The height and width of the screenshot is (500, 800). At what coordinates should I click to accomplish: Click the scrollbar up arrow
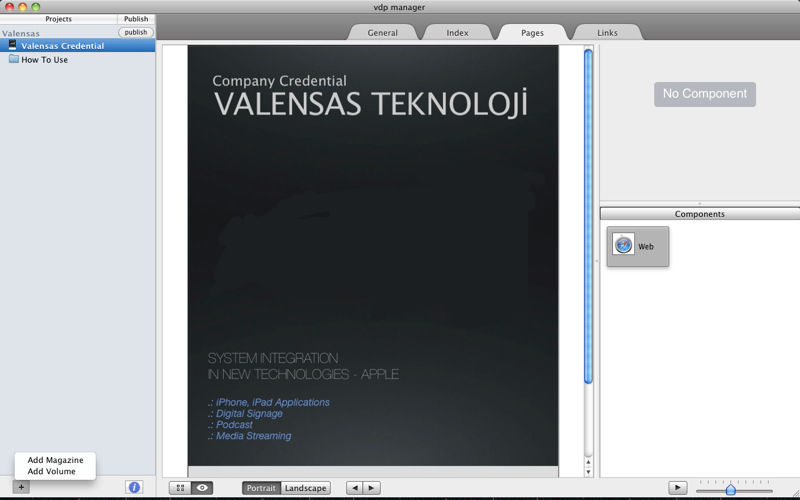coord(588,462)
